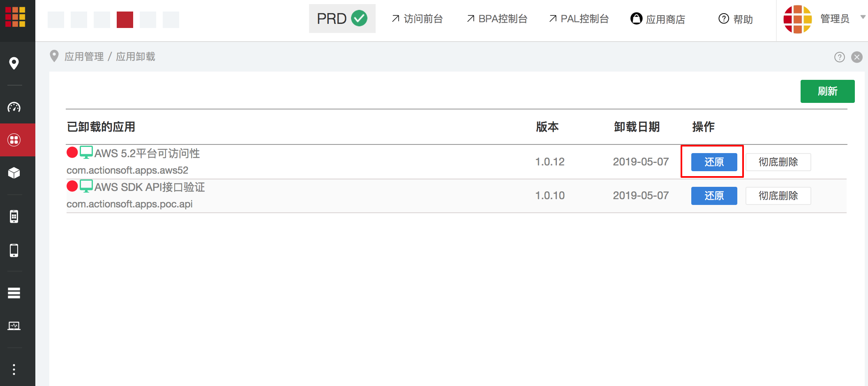Click the location pin sidebar icon

(14, 63)
